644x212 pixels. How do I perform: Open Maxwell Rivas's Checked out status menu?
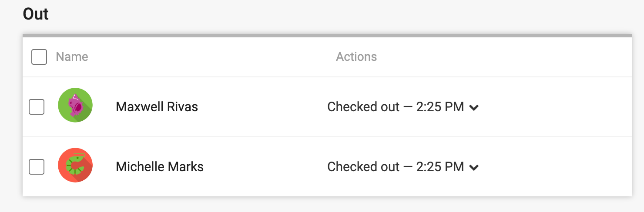pos(403,107)
